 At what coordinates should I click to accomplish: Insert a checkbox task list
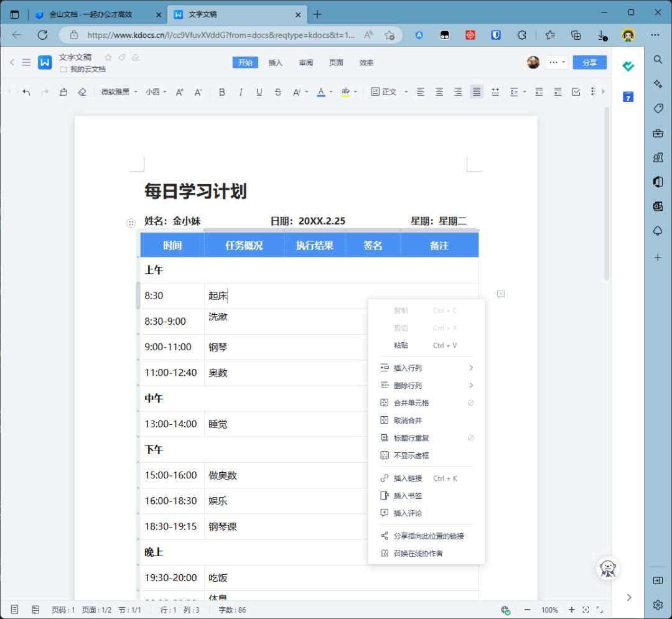tap(576, 92)
